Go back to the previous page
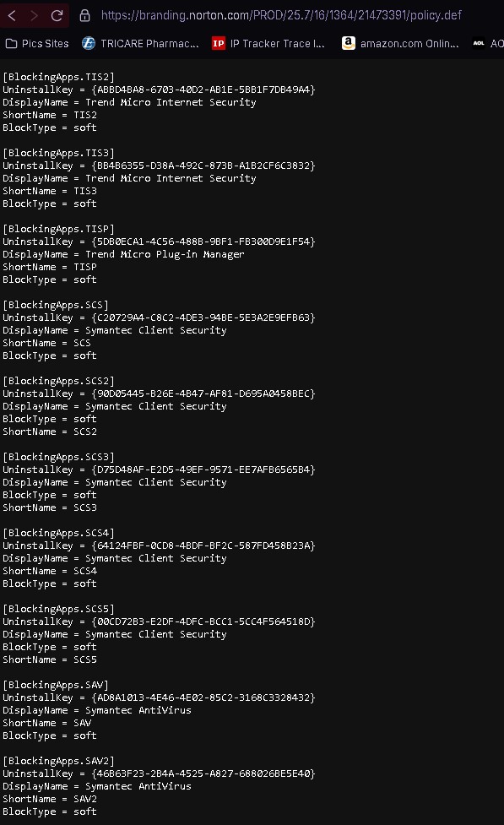504x825 pixels. (x=12, y=15)
